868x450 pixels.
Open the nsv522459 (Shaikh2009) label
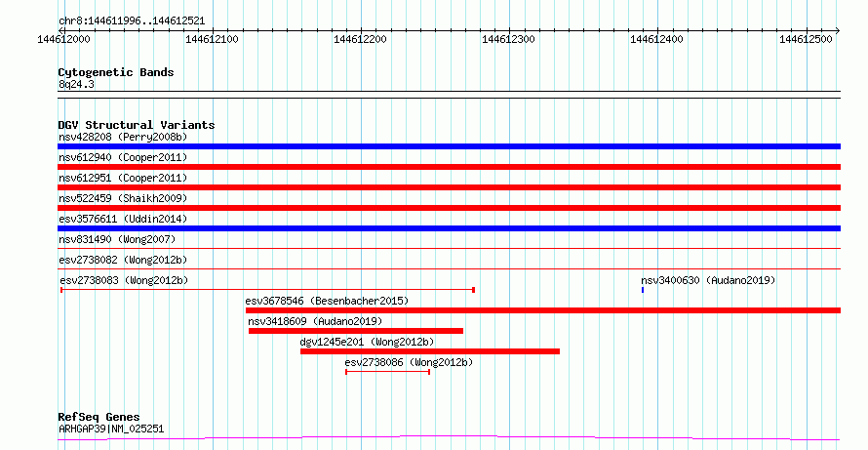click(123, 198)
